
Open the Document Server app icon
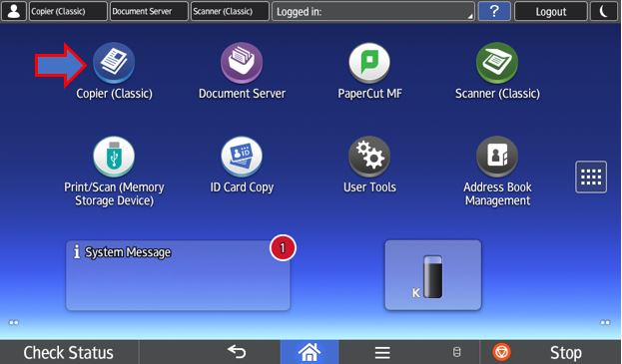point(242,63)
